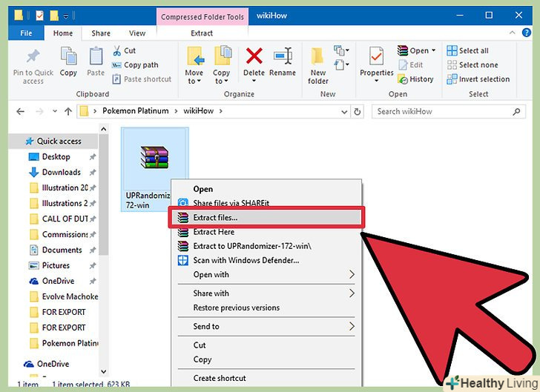Select Scan with Windows Defender...
The image size is (540, 392).
266,260
